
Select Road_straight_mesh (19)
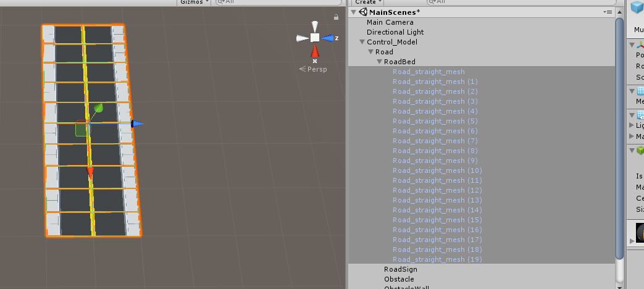pos(437,259)
